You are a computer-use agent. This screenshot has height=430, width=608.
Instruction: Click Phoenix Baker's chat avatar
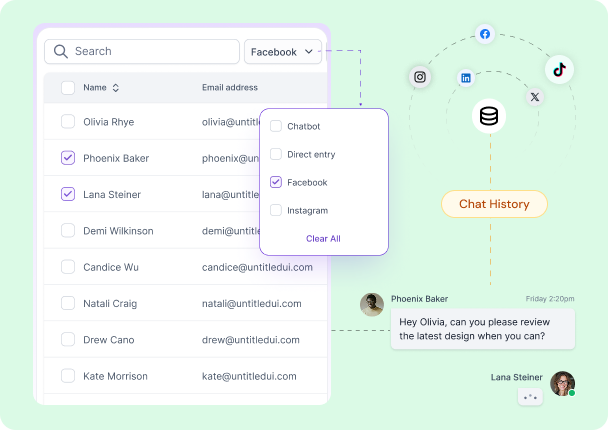tap(372, 304)
